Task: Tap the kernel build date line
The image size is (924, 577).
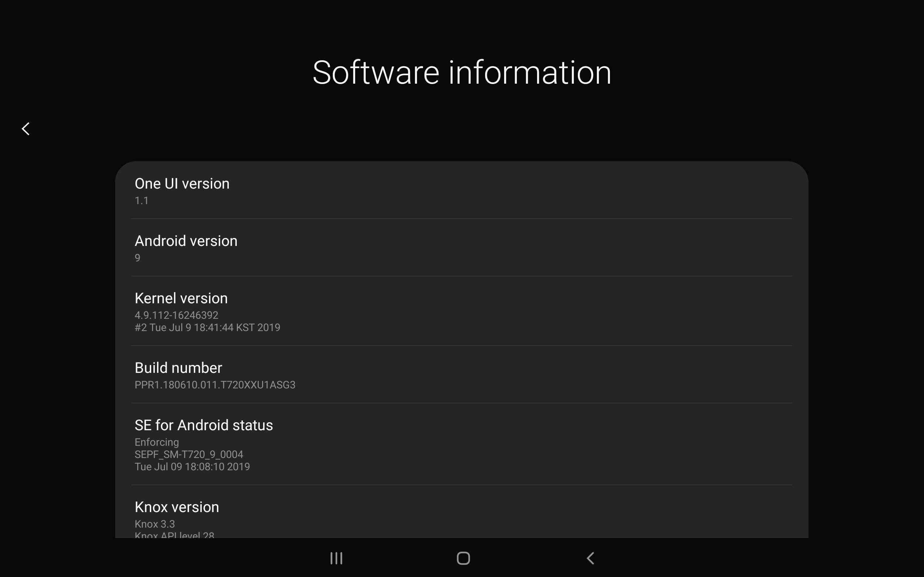Action: 207,327
